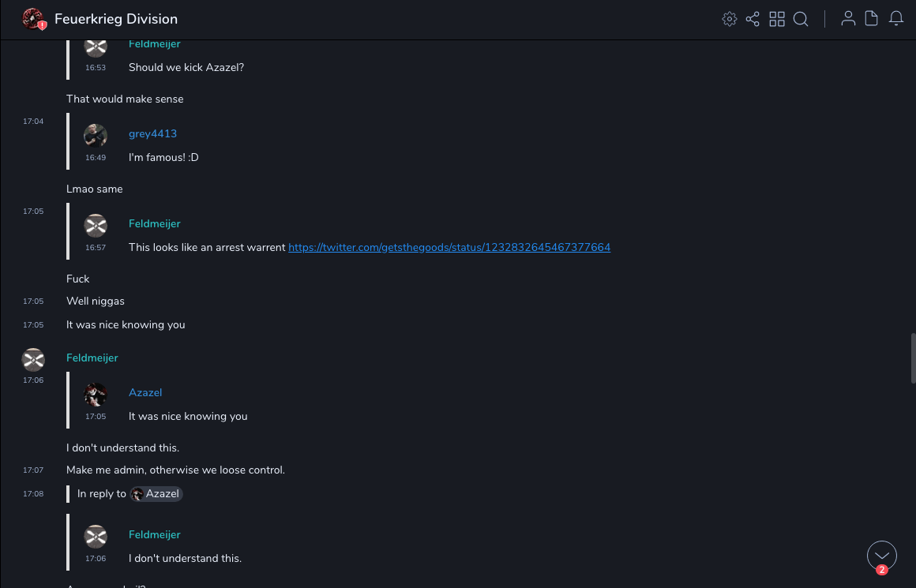Click the Feuerkrieg Division room title

(116, 19)
